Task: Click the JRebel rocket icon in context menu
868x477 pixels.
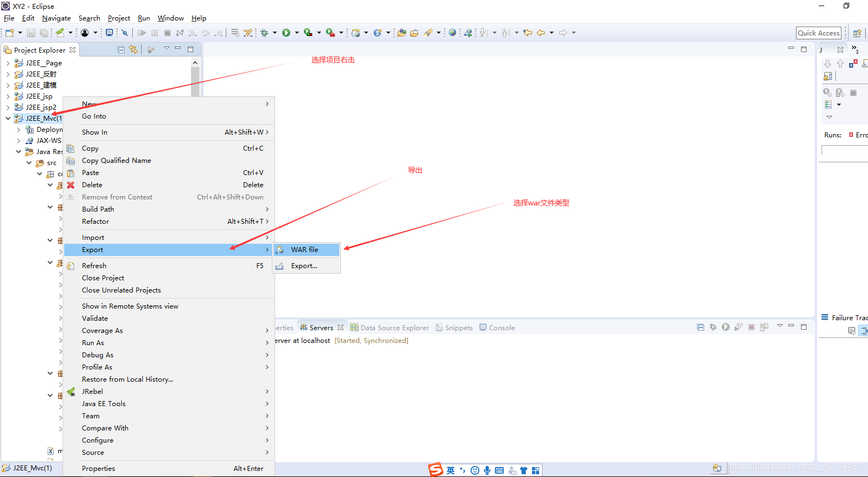Action: pos(71,392)
